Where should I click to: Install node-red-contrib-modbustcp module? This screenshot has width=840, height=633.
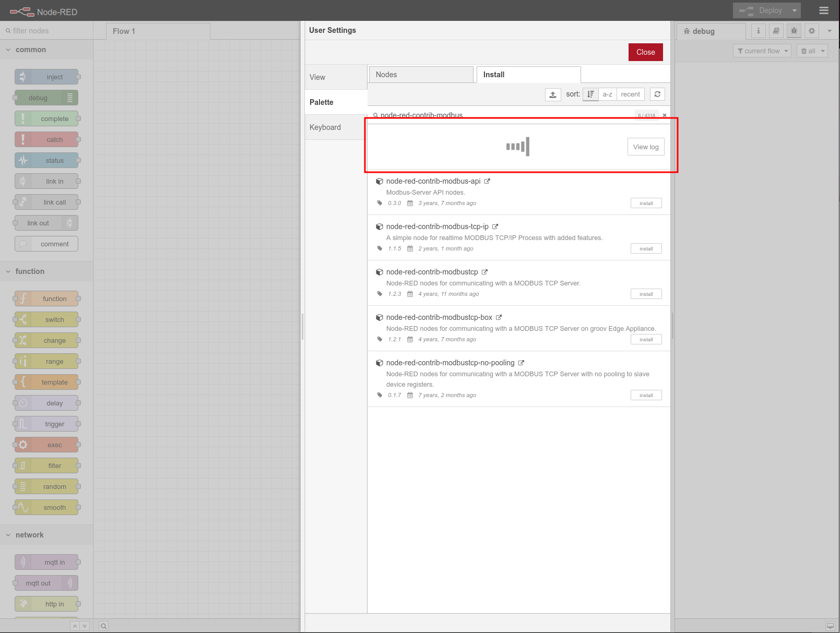click(646, 294)
